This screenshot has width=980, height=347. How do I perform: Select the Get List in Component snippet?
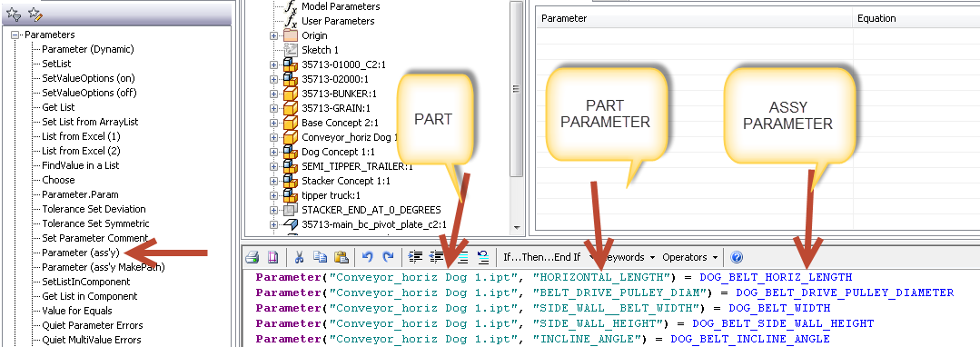pyautogui.click(x=89, y=296)
